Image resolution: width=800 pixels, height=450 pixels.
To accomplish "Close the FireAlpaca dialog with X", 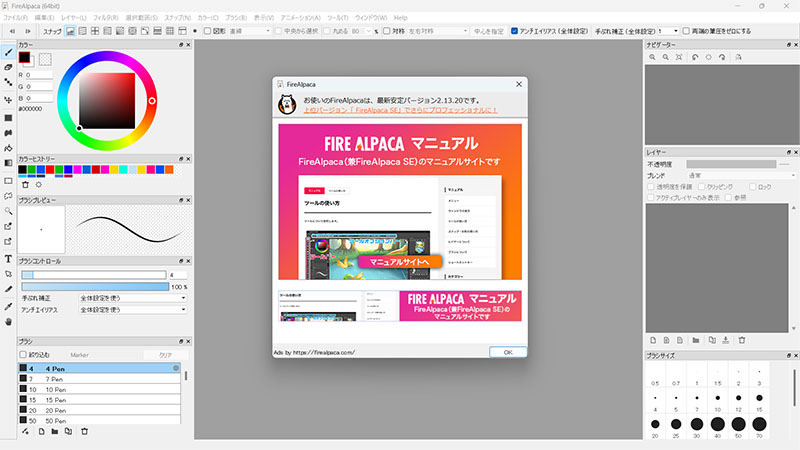I will (x=519, y=84).
